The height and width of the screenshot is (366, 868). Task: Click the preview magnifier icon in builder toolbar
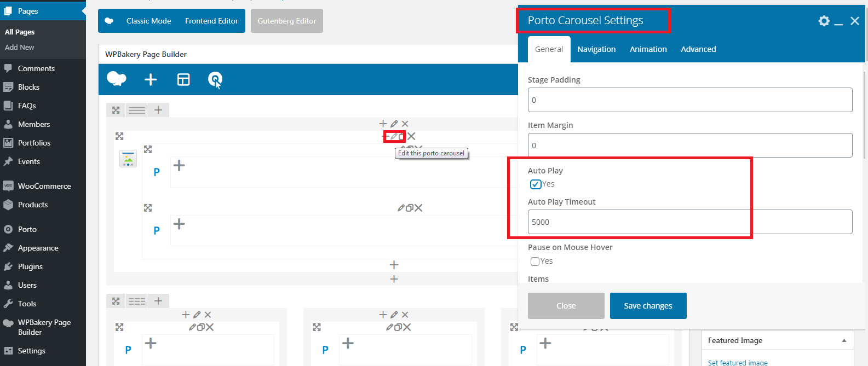coord(215,80)
